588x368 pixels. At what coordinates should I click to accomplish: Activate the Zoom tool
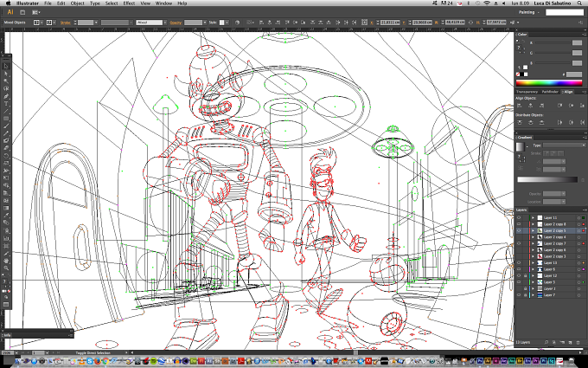(6, 268)
